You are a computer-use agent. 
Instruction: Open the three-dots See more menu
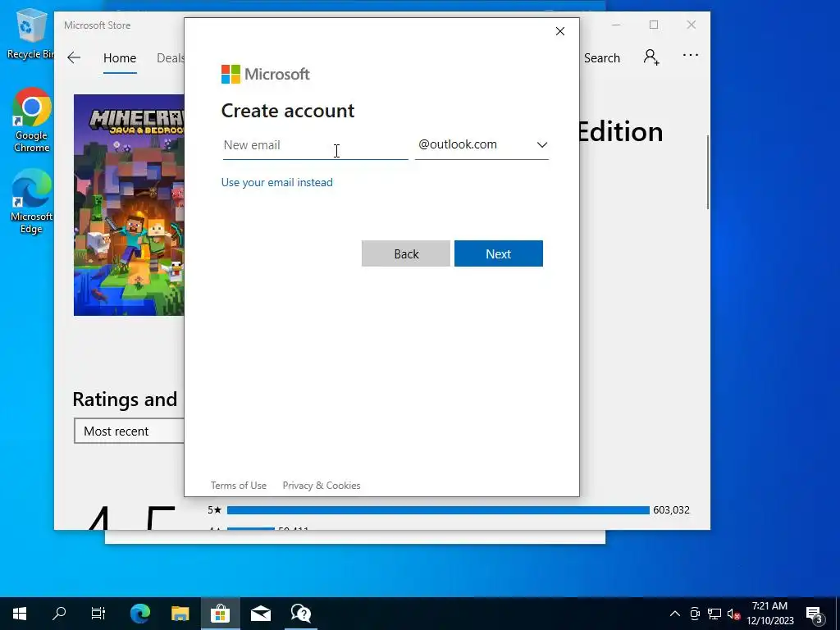(691, 55)
